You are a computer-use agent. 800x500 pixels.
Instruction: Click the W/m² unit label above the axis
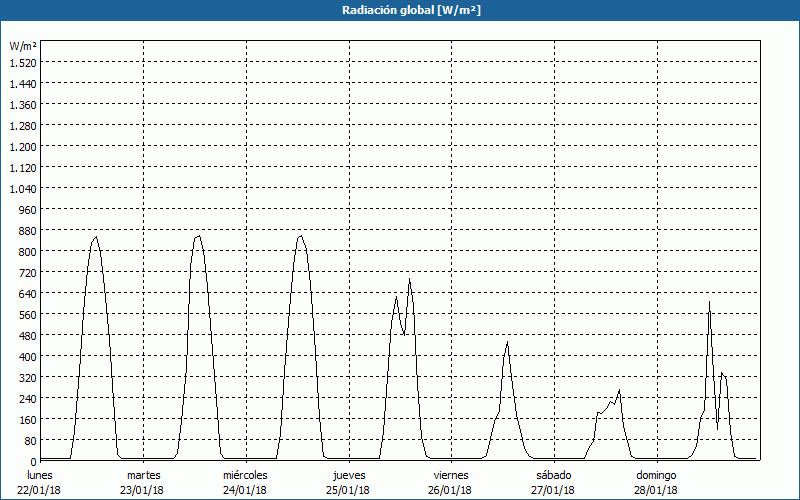pyautogui.click(x=23, y=46)
